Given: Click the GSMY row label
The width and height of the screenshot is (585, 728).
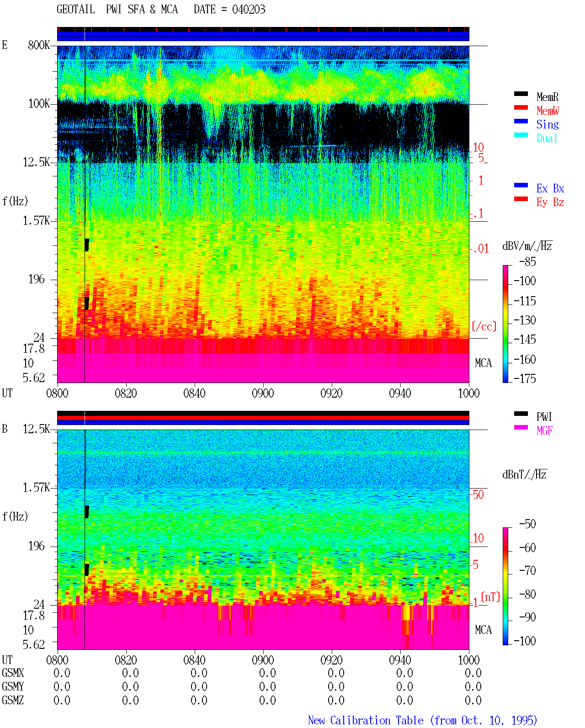Looking at the screenshot, I should tap(13, 687).
